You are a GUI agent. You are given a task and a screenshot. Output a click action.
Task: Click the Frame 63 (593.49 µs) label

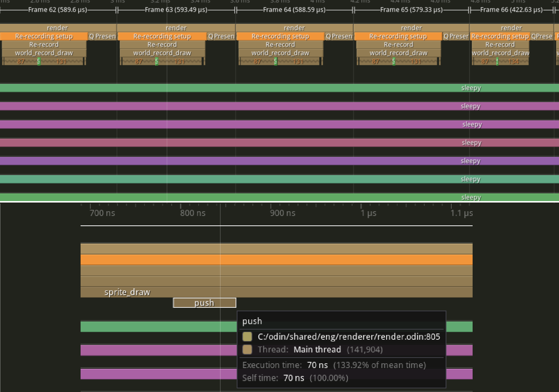tap(176, 10)
